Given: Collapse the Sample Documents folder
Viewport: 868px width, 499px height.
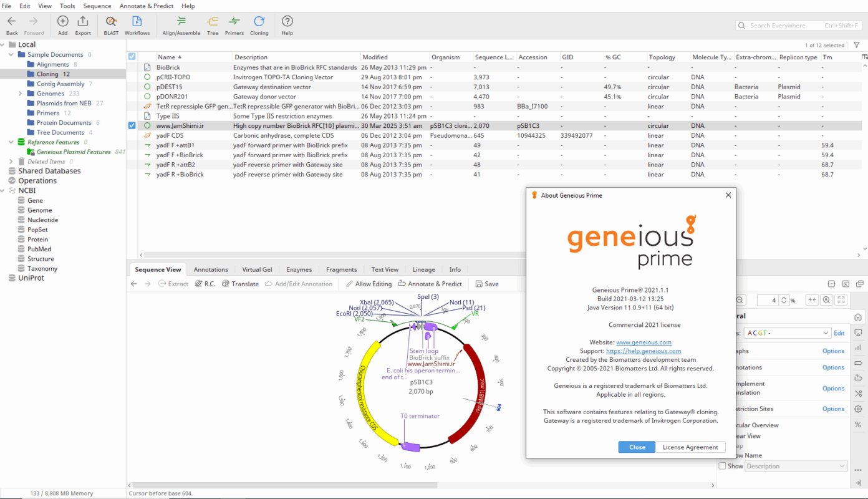Looking at the screenshot, I should tap(11, 55).
